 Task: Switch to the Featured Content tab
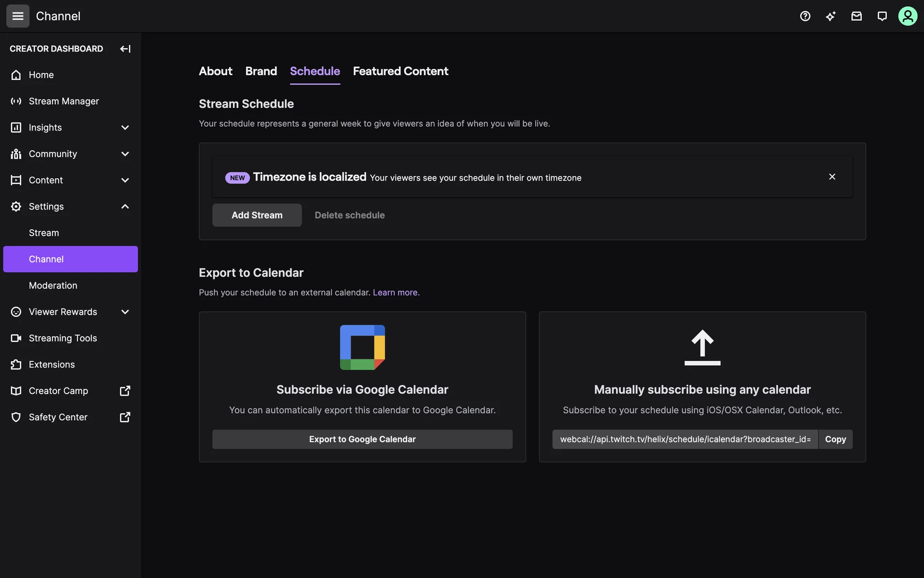[x=400, y=71]
